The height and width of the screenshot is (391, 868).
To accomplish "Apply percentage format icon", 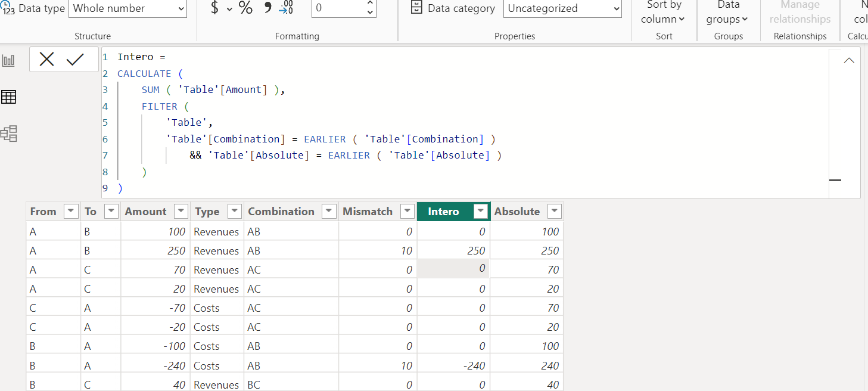I will pyautogui.click(x=245, y=8).
